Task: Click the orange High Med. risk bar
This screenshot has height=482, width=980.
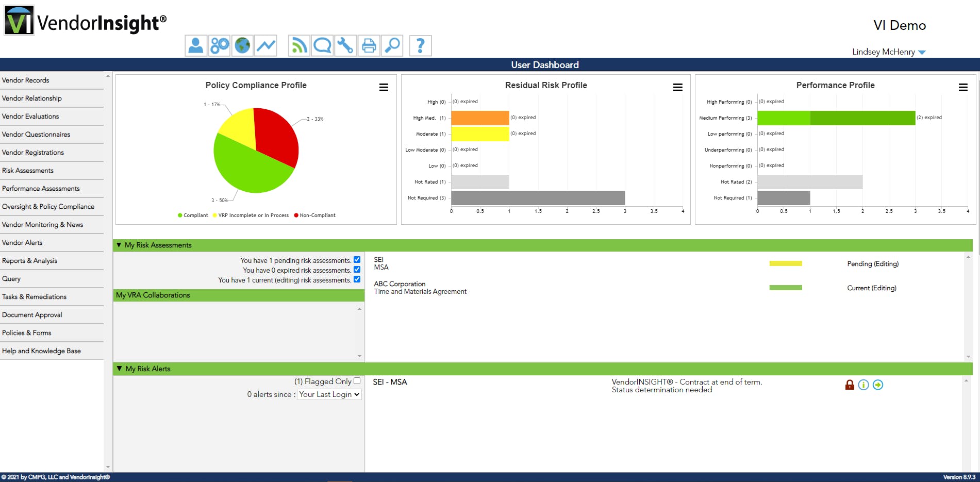Action: (480, 118)
